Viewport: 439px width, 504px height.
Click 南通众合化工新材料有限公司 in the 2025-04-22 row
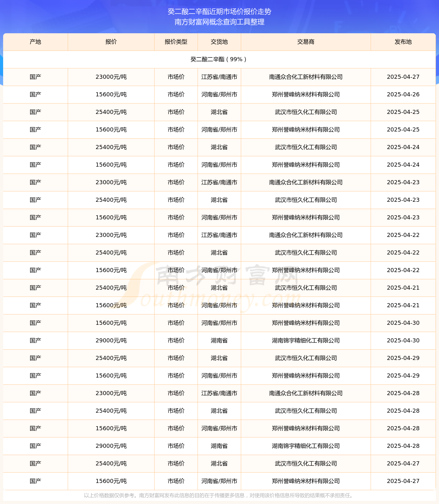(x=306, y=235)
